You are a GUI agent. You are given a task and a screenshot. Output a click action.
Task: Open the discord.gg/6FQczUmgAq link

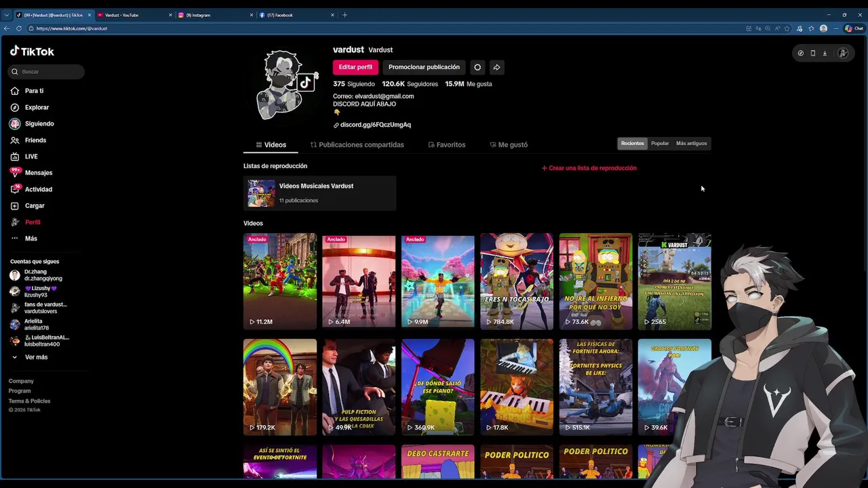pyautogui.click(x=375, y=125)
